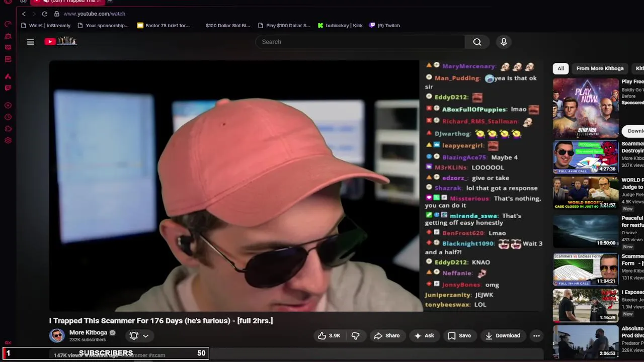Expand notification options chevron
Screen dimensions: 644x362
[x=145, y=336]
